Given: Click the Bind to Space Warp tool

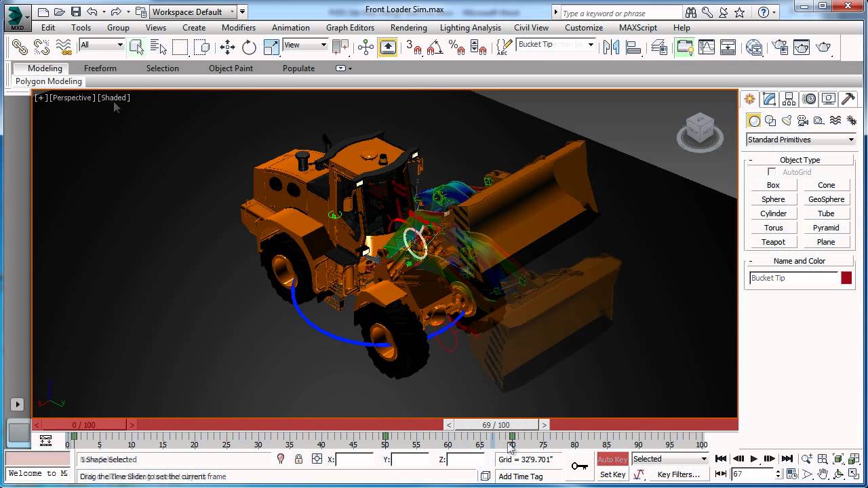Looking at the screenshot, I should coord(64,47).
